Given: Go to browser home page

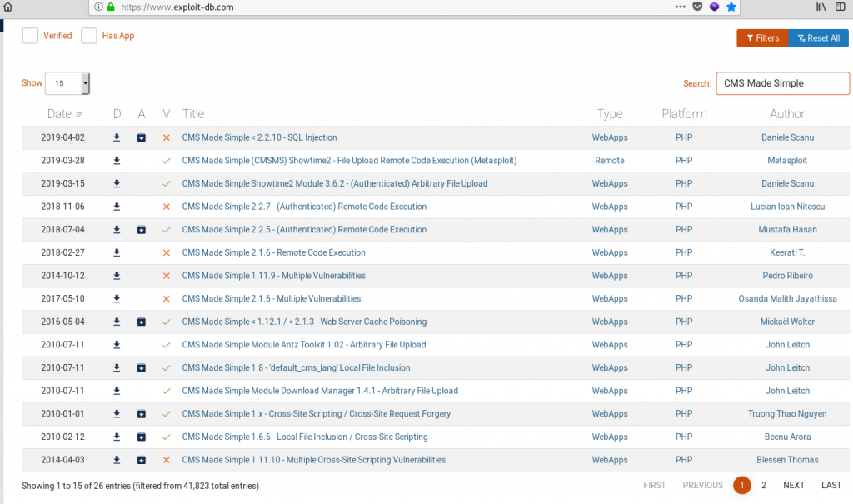Looking at the screenshot, I should tap(7, 7).
